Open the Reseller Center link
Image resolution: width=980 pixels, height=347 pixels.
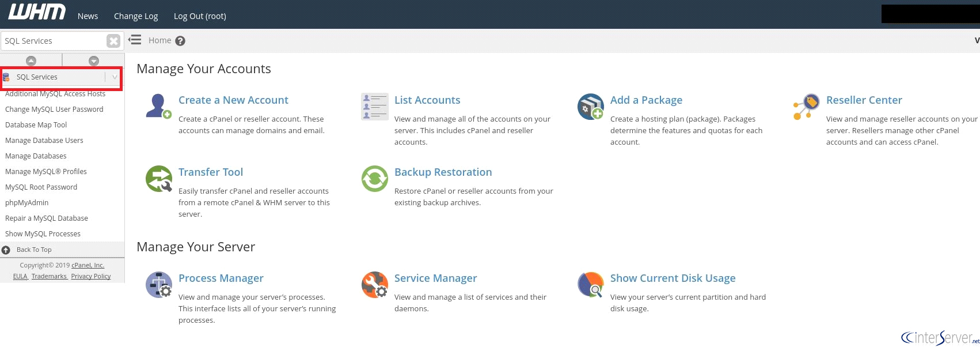[x=864, y=100]
